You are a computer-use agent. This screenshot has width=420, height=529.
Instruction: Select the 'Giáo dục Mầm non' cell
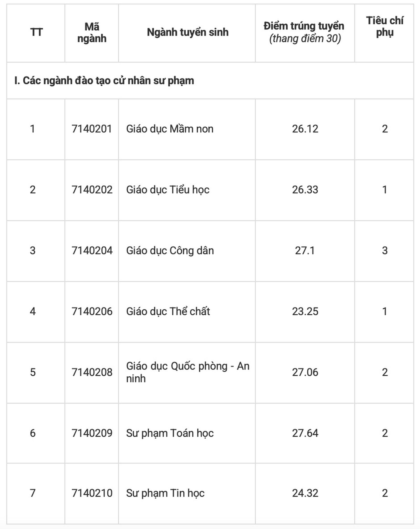(x=170, y=129)
